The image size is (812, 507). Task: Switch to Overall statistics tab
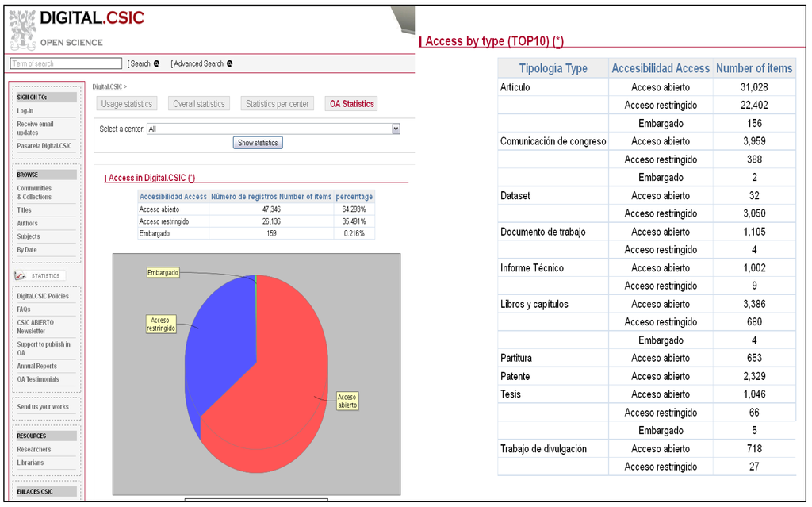(x=199, y=104)
